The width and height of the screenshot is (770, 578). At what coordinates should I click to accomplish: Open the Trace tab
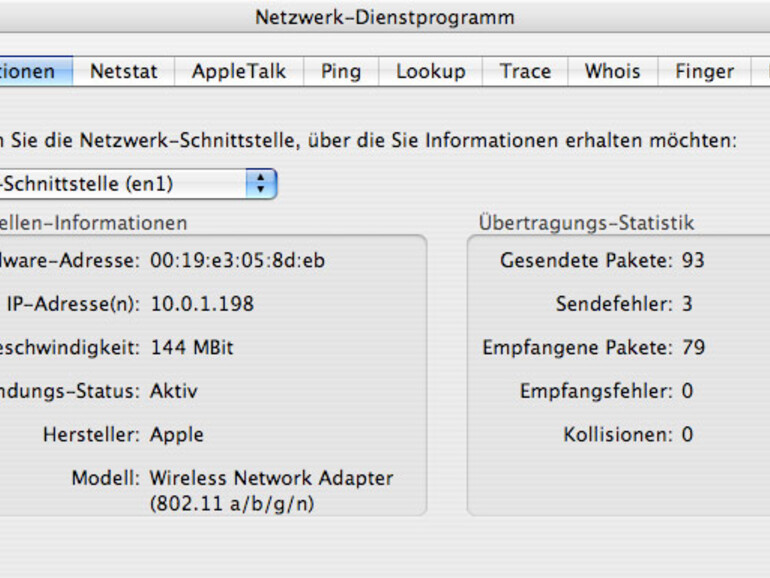[x=525, y=71]
